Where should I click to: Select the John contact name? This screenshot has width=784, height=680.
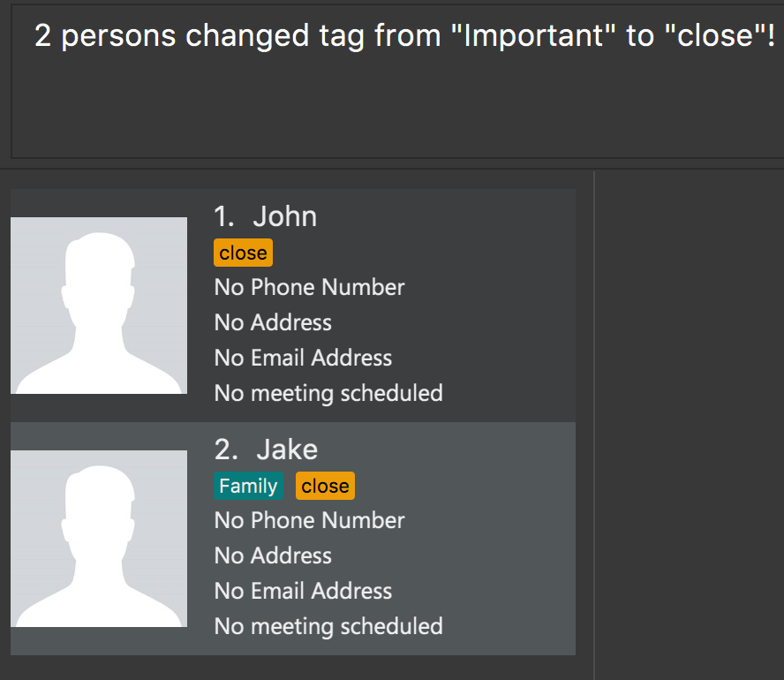pyautogui.click(x=284, y=216)
